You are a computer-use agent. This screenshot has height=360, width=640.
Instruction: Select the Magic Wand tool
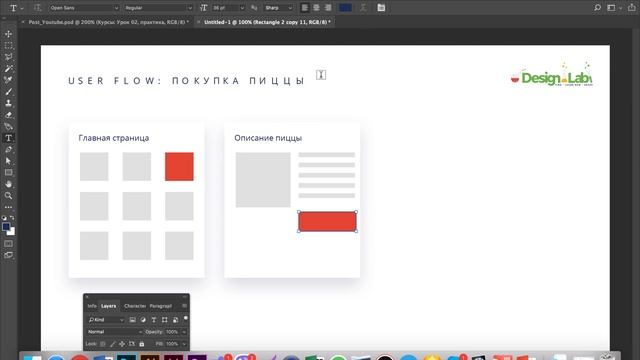click(8, 69)
